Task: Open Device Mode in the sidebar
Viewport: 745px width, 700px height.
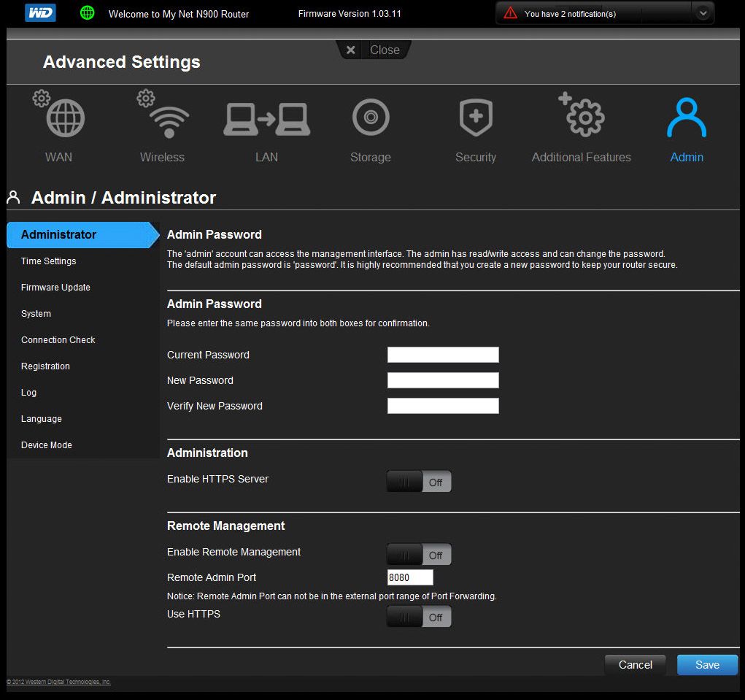Action: [47, 445]
